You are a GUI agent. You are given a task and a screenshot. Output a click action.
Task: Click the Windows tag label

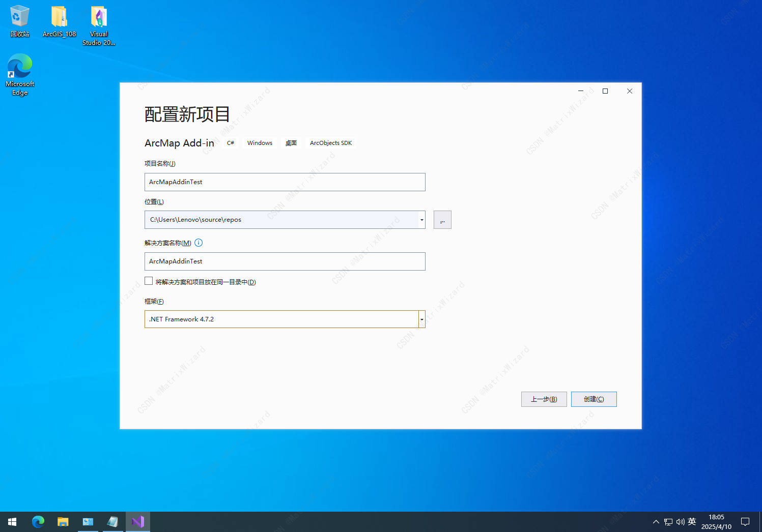tap(260, 143)
